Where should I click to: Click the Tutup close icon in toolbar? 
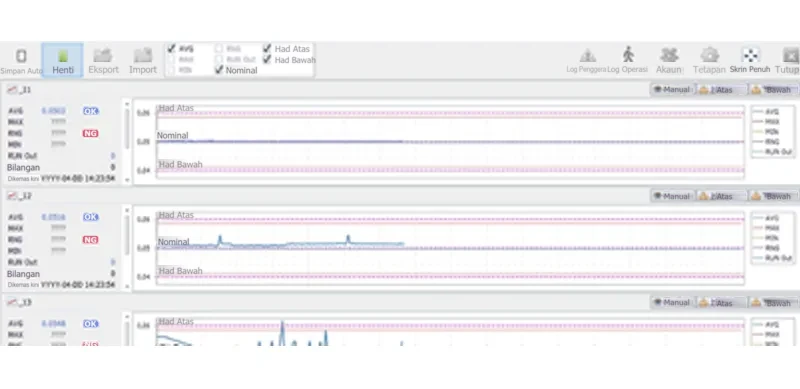[x=790, y=55]
